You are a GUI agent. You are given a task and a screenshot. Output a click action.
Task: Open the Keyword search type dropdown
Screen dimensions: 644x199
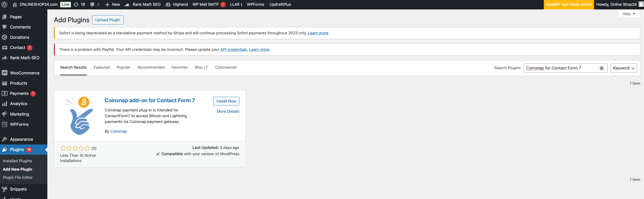[624, 68]
